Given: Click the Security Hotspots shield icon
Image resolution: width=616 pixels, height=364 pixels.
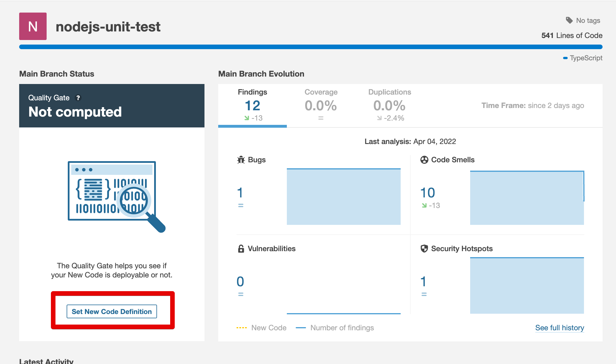Looking at the screenshot, I should tap(424, 249).
